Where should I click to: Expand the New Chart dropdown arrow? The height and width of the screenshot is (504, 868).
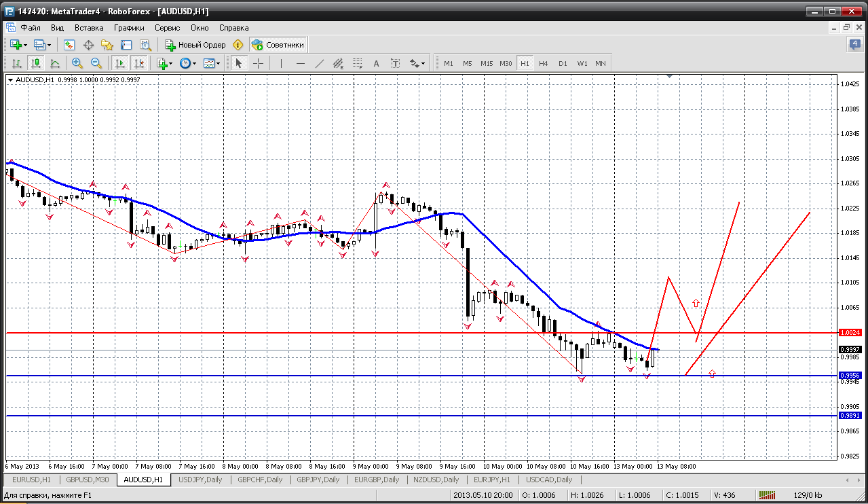[x=26, y=45]
